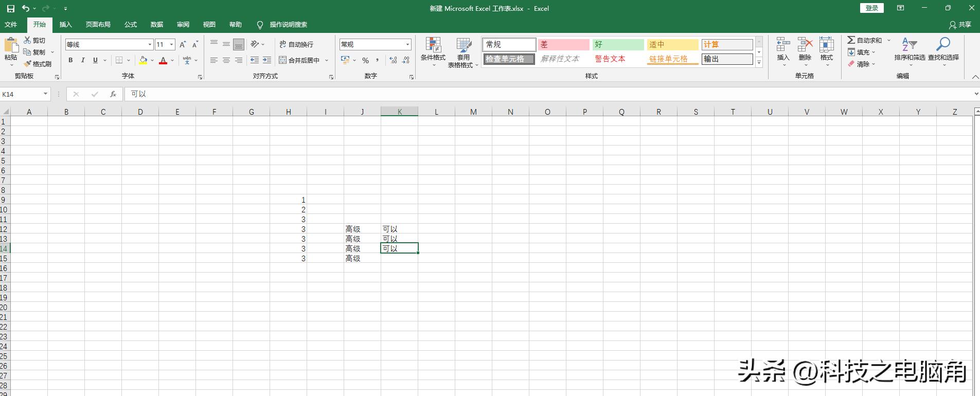
Task: Switch to Page Layout (页面布局) tab
Action: [98, 25]
